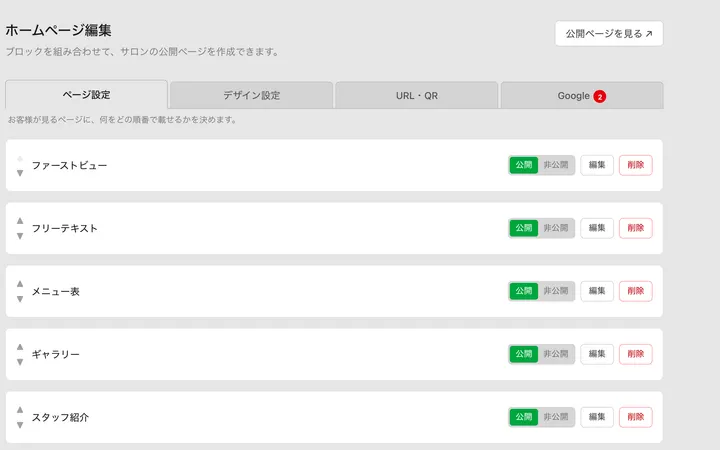
Task: Move スタッフ紹介 block down with arrow
Action: tap(20, 425)
